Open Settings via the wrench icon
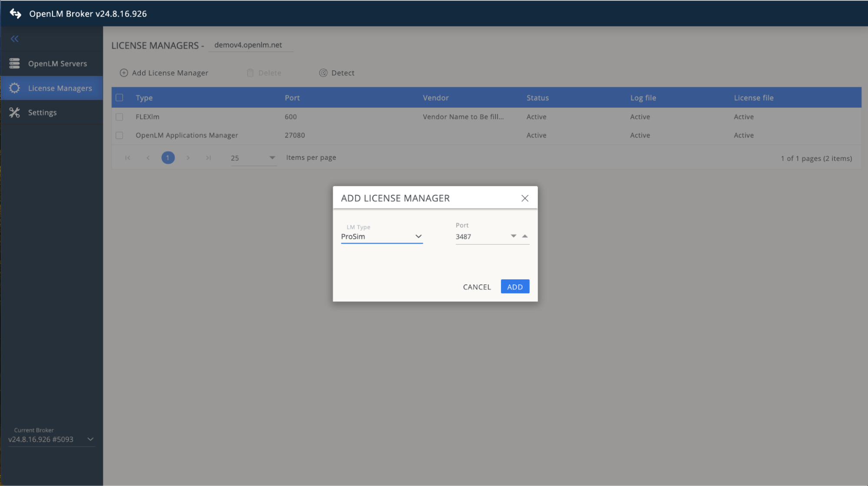This screenshot has width=868, height=486. click(x=15, y=112)
